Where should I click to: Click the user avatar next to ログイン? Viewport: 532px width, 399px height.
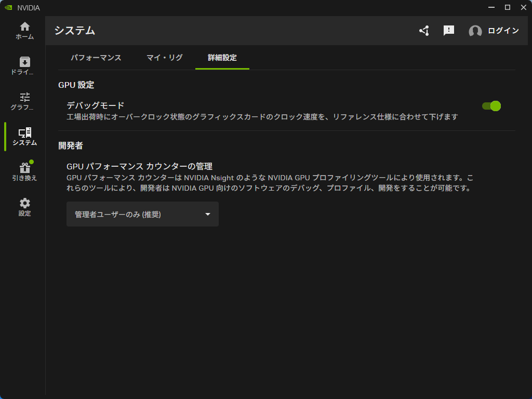pos(474,31)
